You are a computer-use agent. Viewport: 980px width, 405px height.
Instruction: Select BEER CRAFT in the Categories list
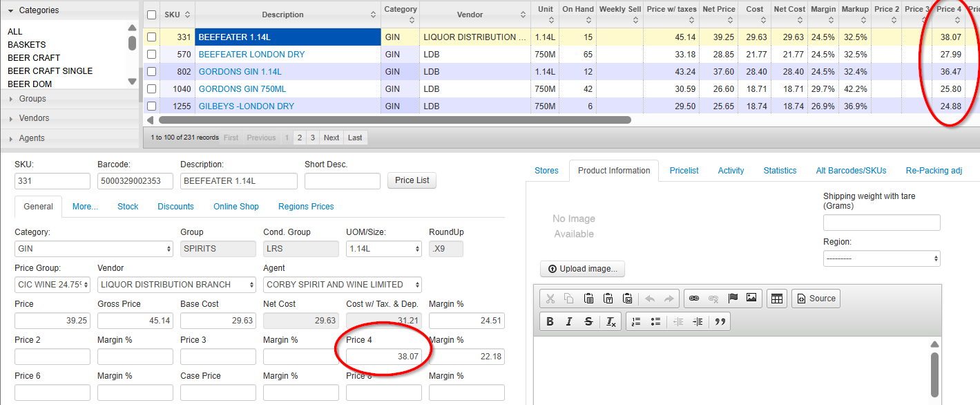click(34, 58)
